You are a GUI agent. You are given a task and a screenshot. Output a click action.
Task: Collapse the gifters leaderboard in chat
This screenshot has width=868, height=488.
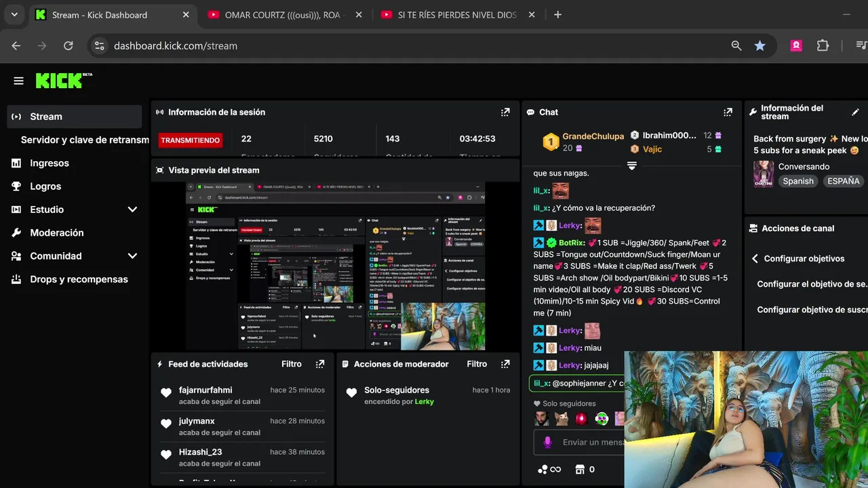pyautogui.click(x=631, y=166)
